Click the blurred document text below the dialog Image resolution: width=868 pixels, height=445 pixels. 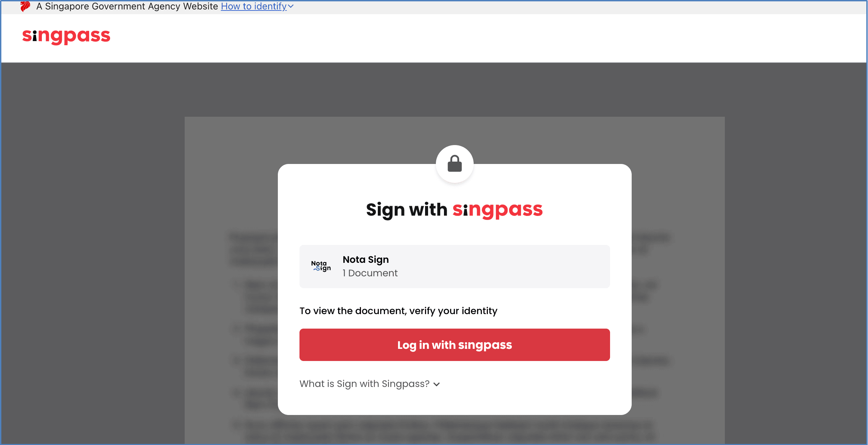tap(449, 430)
